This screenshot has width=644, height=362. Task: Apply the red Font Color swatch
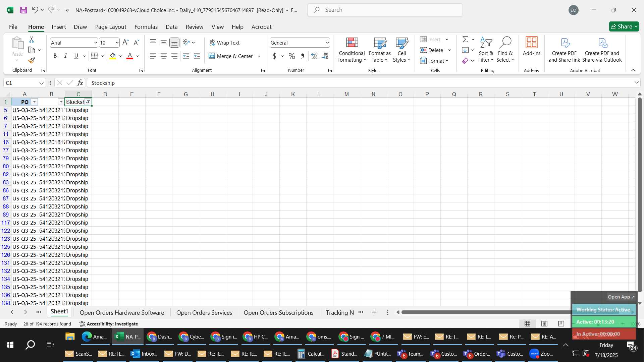click(x=130, y=56)
